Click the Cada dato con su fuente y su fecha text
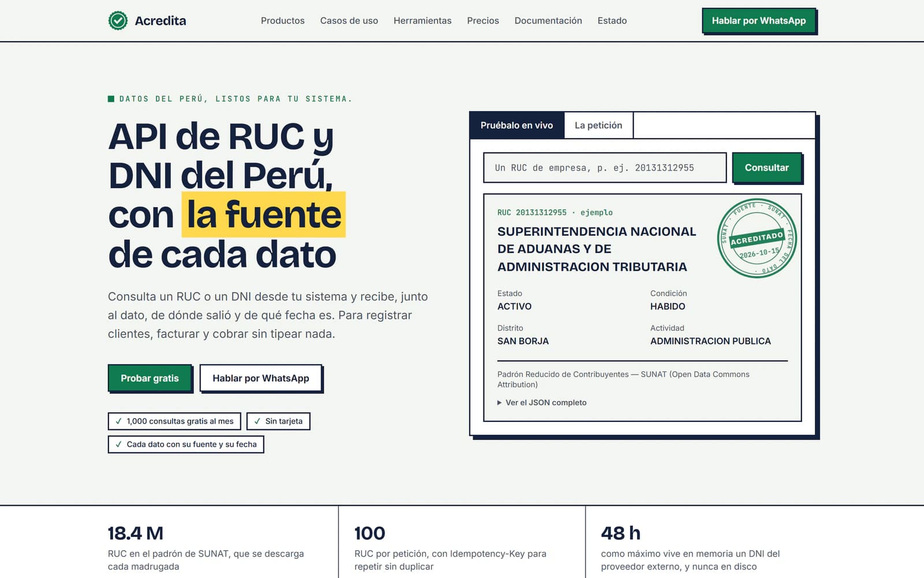Image resolution: width=924 pixels, height=578 pixels. click(192, 444)
